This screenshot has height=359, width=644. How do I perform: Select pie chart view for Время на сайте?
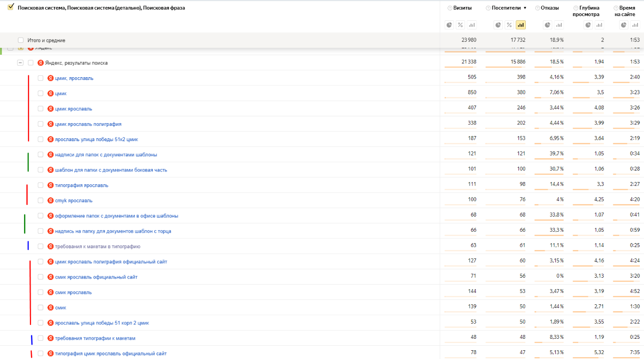click(x=623, y=25)
